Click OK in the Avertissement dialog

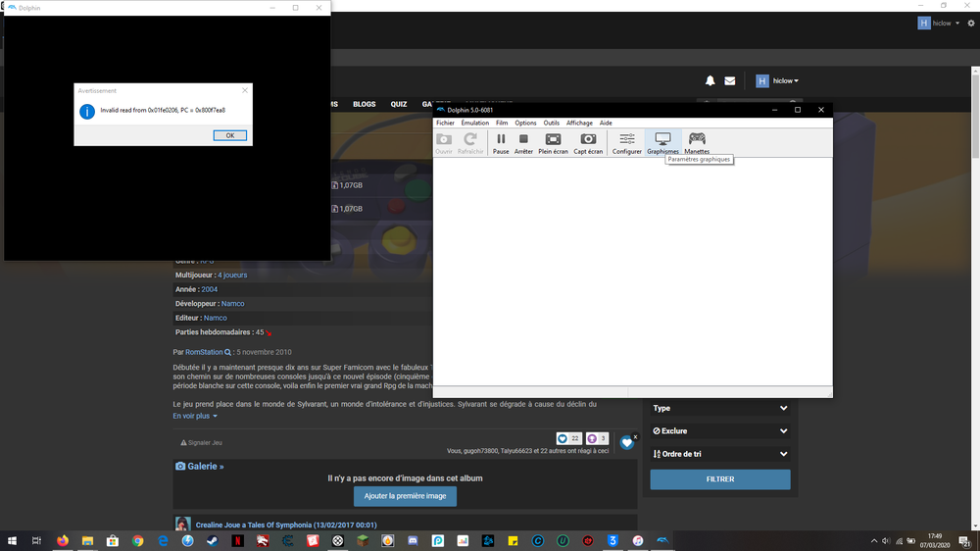pos(229,135)
